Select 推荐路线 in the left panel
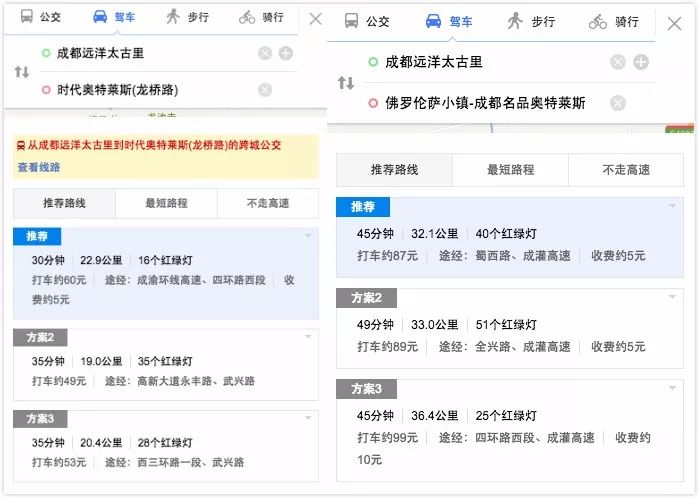The image size is (699, 498). (x=64, y=203)
